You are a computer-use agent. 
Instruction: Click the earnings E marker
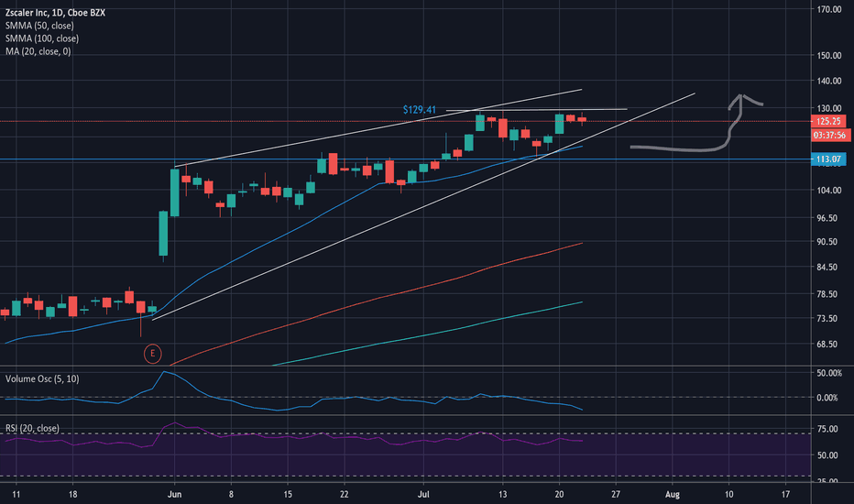(x=152, y=354)
